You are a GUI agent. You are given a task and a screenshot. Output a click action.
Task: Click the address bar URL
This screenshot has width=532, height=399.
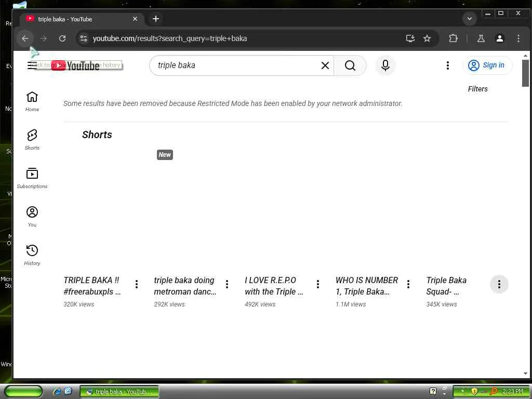coord(170,38)
